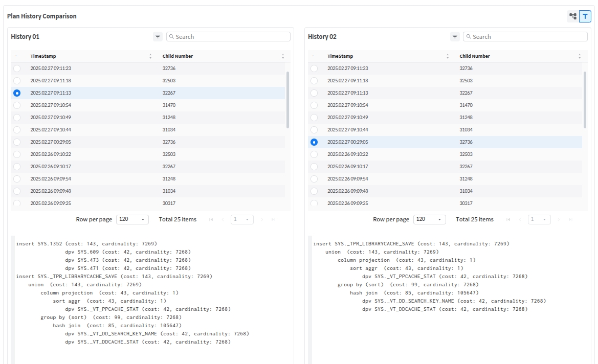Click History 01 table vertical scrollbar
This screenshot has width=598, height=364.
[287, 100]
